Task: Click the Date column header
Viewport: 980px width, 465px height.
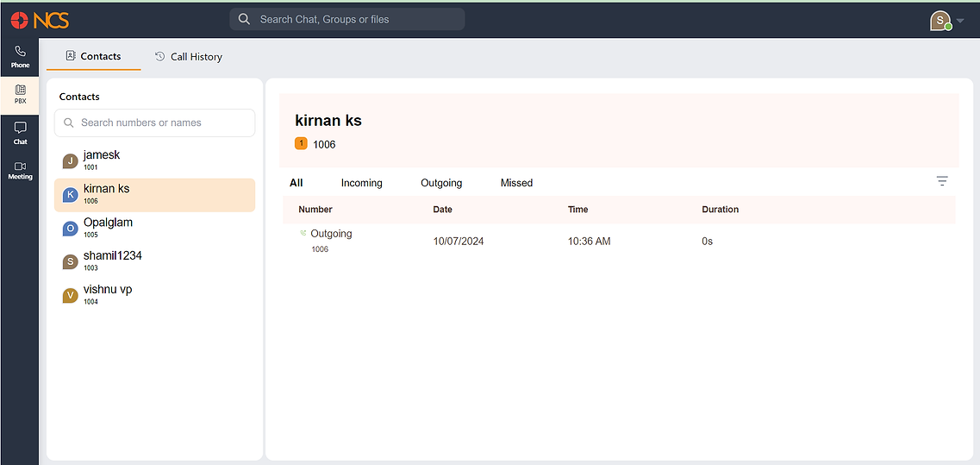Action: click(x=442, y=209)
